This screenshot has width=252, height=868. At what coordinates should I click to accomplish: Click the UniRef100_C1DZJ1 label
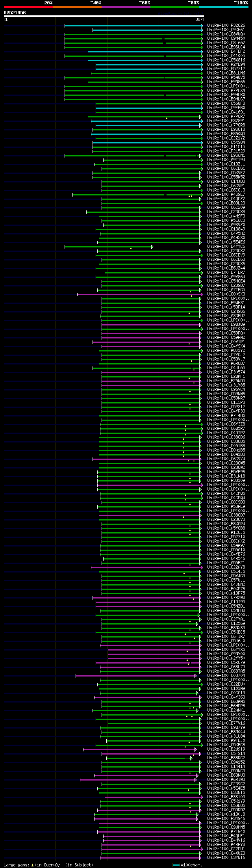click(x=226, y=164)
